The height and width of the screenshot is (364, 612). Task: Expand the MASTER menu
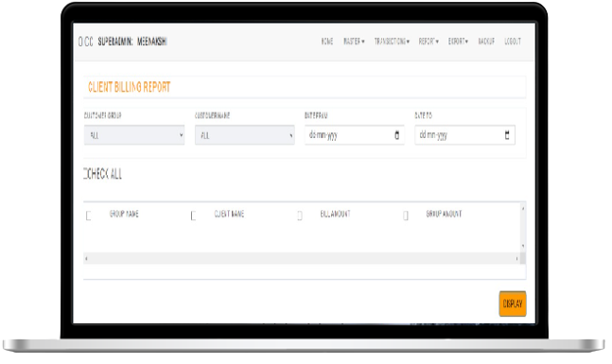[x=354, y=42]
